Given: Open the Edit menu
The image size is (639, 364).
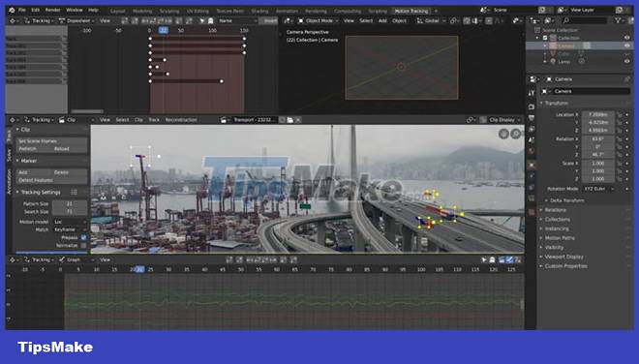Looking at the screenshot, I should click(x=36, y=11).
